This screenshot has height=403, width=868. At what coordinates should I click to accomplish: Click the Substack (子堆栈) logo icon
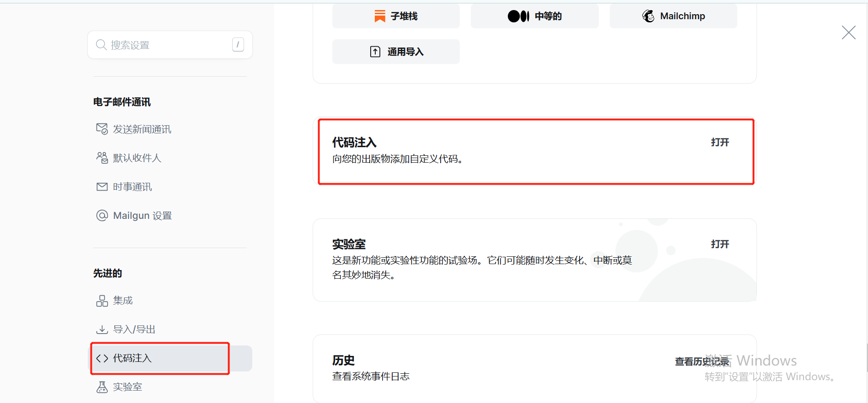380,16
